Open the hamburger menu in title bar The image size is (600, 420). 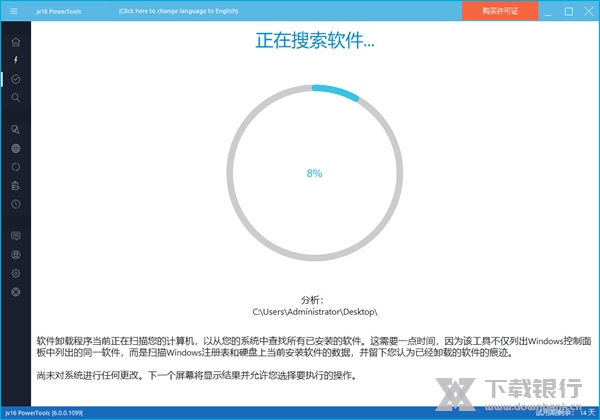click(14, 11)
